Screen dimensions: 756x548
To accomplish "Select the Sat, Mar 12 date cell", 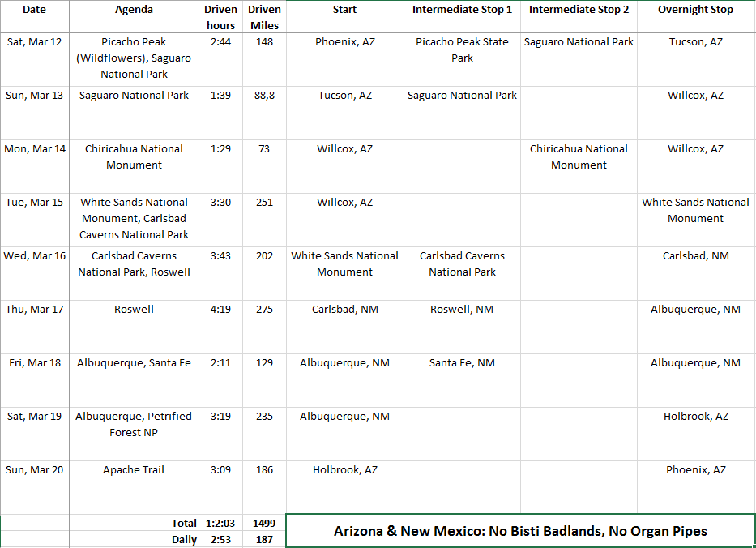I will pos(34,41).
